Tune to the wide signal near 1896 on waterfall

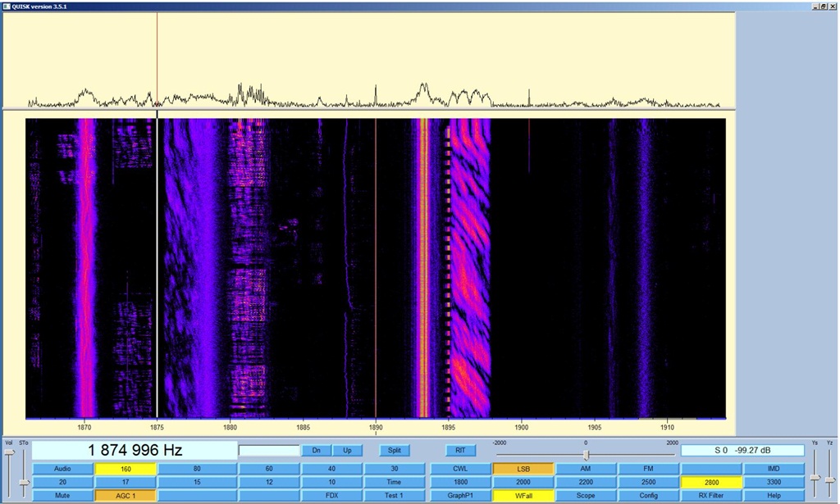(470, 267)
